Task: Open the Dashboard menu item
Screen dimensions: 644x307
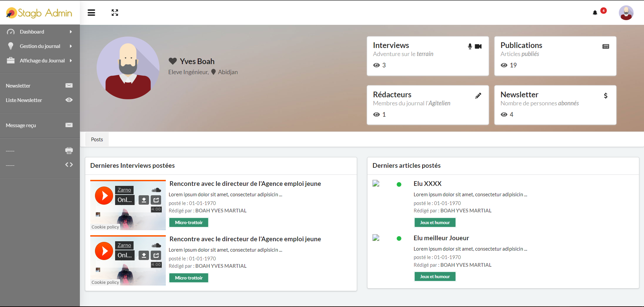Action: [x=40, y=32]
